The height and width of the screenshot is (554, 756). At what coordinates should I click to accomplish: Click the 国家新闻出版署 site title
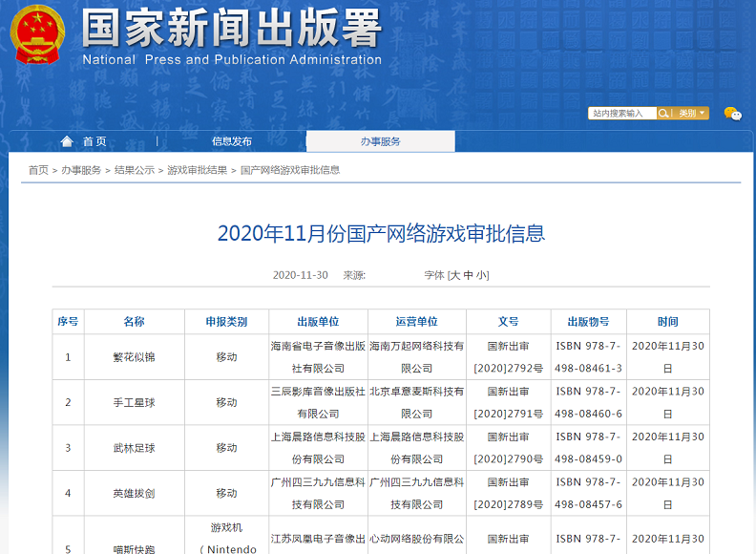(231, 29)
